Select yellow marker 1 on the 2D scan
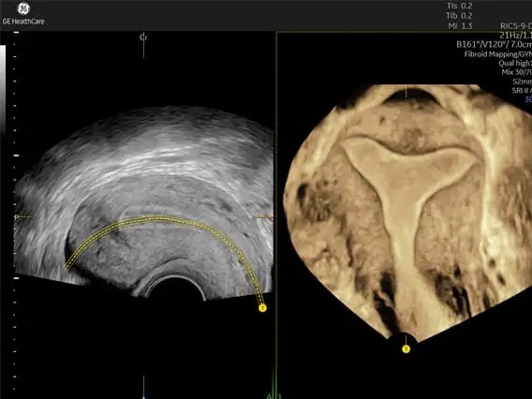The image size is (532, 399). pyautogui.click(x=262, y=308)
